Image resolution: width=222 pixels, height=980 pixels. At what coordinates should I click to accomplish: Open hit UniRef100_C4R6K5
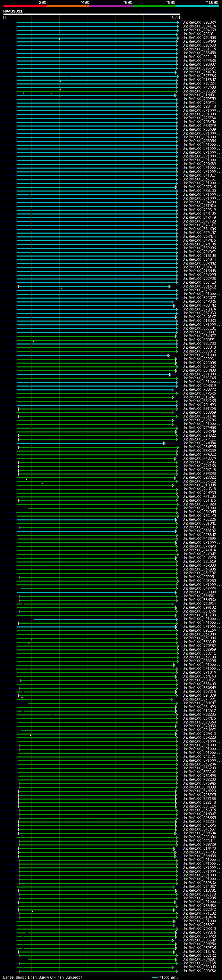(x=199, y=394)
